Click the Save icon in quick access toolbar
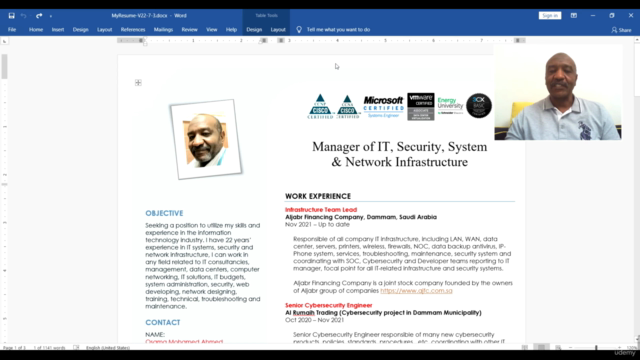 [11, 16]
